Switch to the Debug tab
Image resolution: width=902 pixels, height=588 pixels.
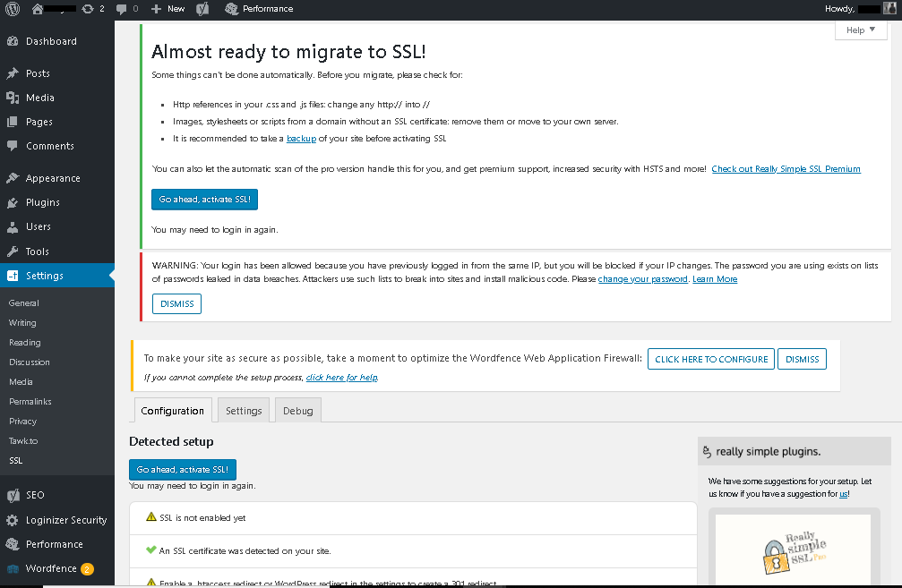(x=298, y=411)
